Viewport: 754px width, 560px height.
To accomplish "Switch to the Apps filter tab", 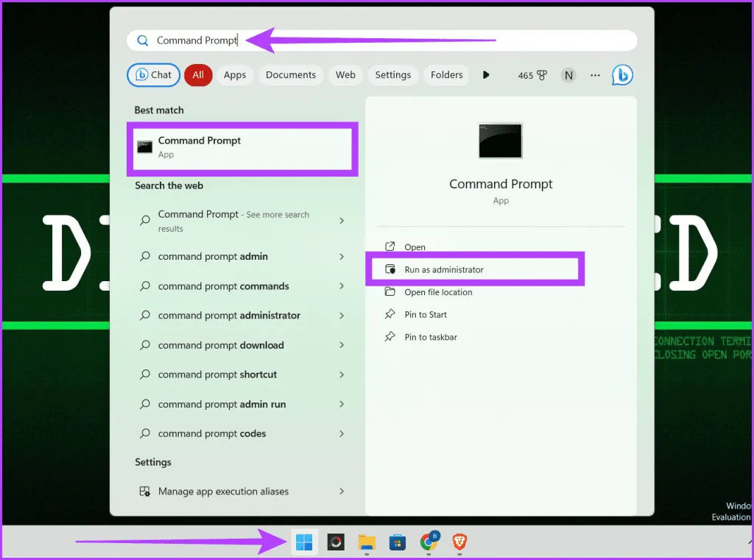I will click(235, 75).
